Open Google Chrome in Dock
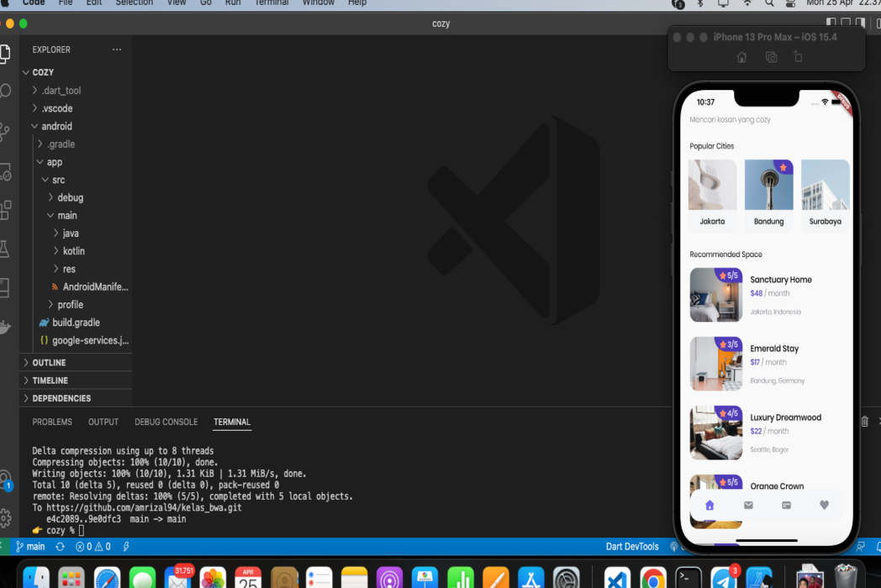 653,577
